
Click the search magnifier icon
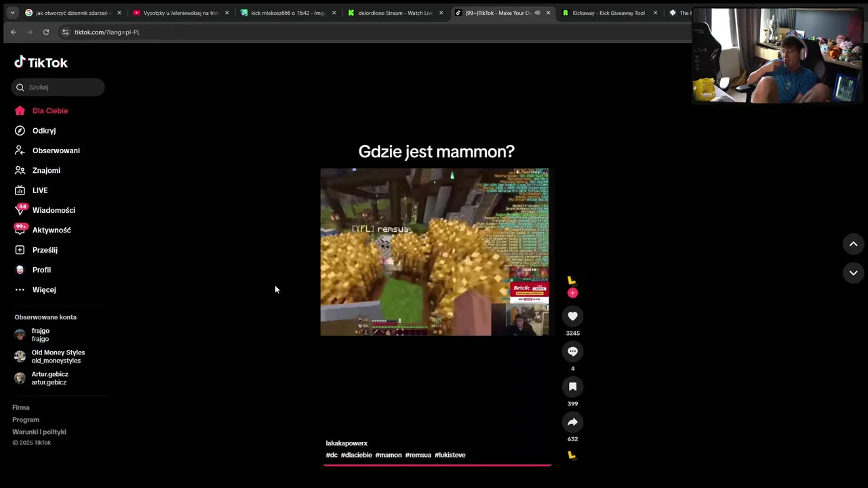(x=20, y=87)
